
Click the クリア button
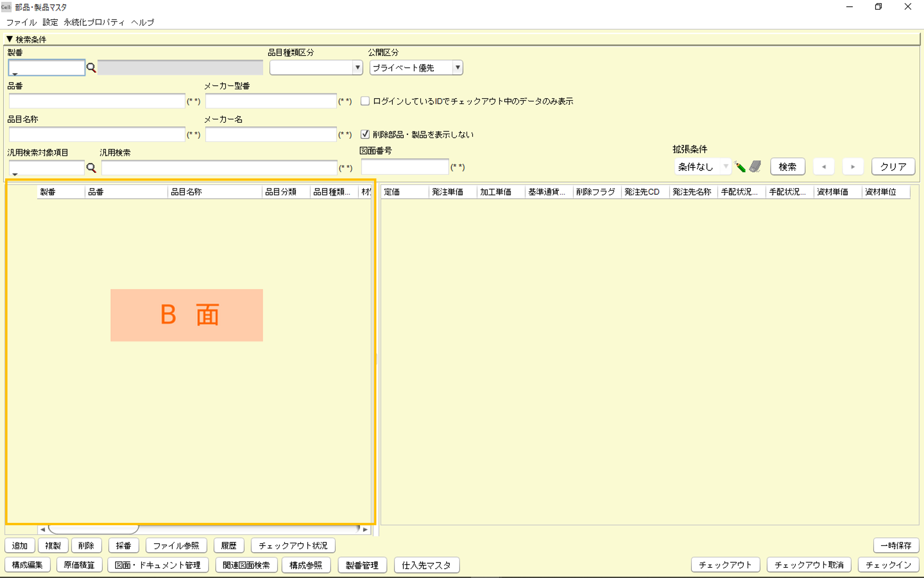(x=893, y=167)
